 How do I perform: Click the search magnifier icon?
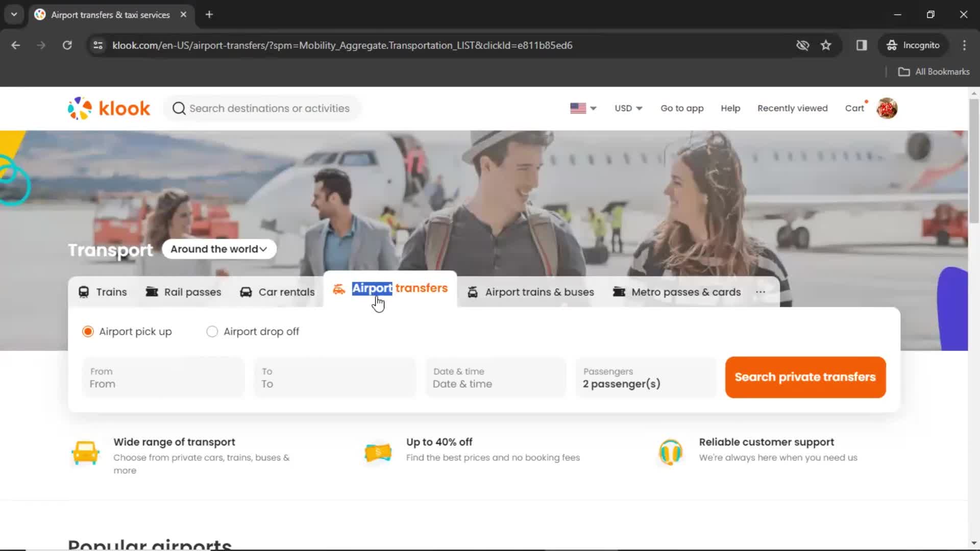[178, 108]
